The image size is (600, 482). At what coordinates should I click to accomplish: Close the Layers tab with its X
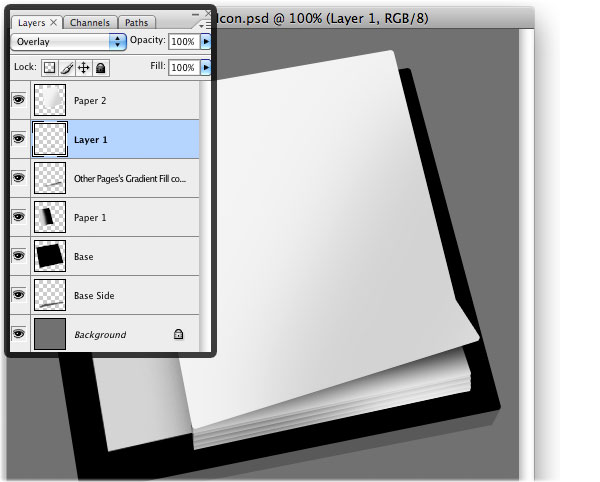point(54,22)
